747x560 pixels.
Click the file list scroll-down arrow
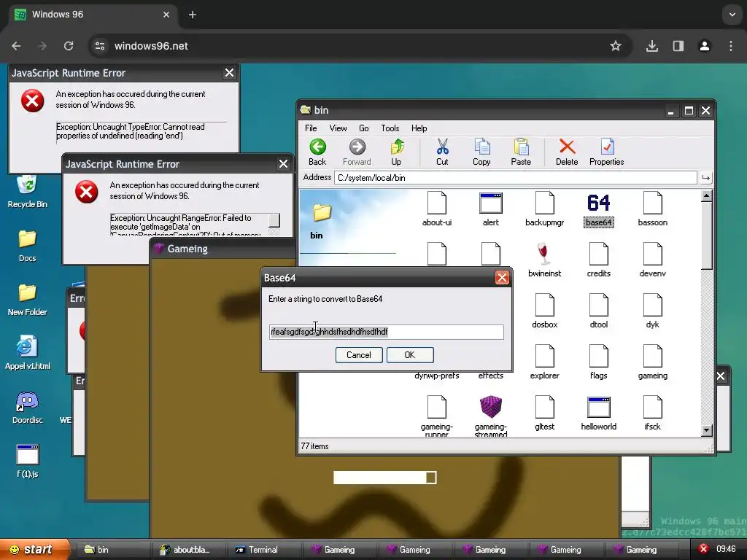(x=706, y=430)
